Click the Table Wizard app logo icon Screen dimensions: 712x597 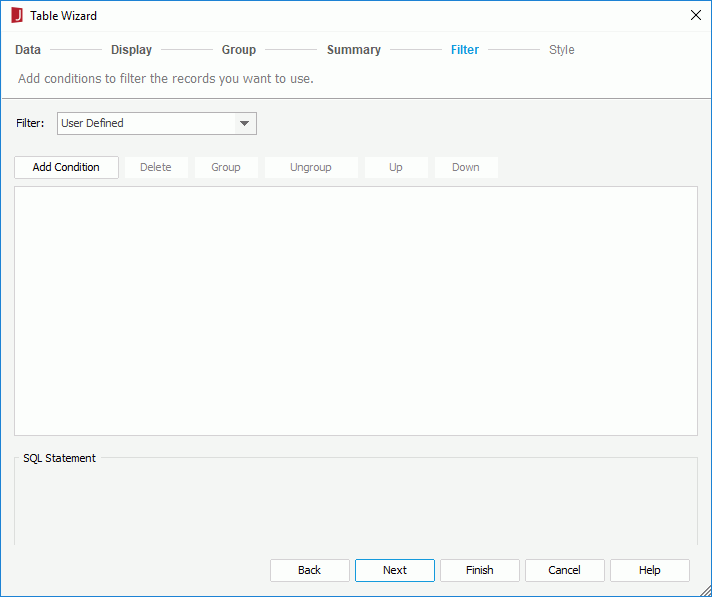tap(17, 15)
